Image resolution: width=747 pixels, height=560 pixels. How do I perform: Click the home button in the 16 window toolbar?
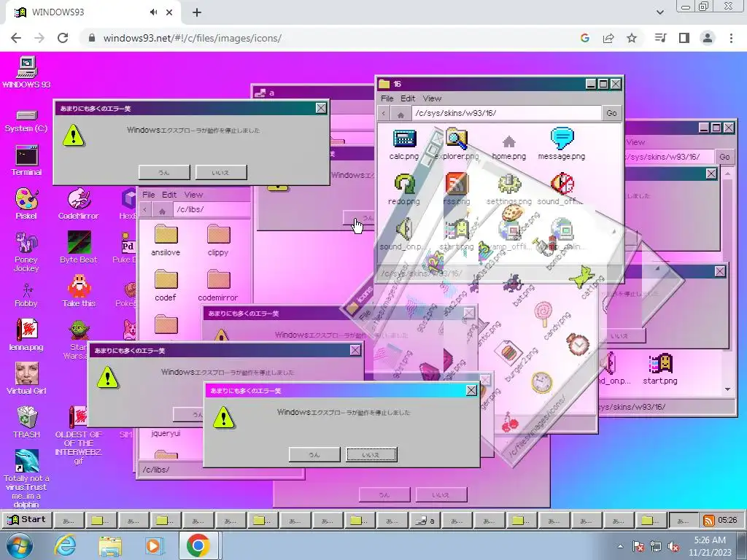[400, 113]
